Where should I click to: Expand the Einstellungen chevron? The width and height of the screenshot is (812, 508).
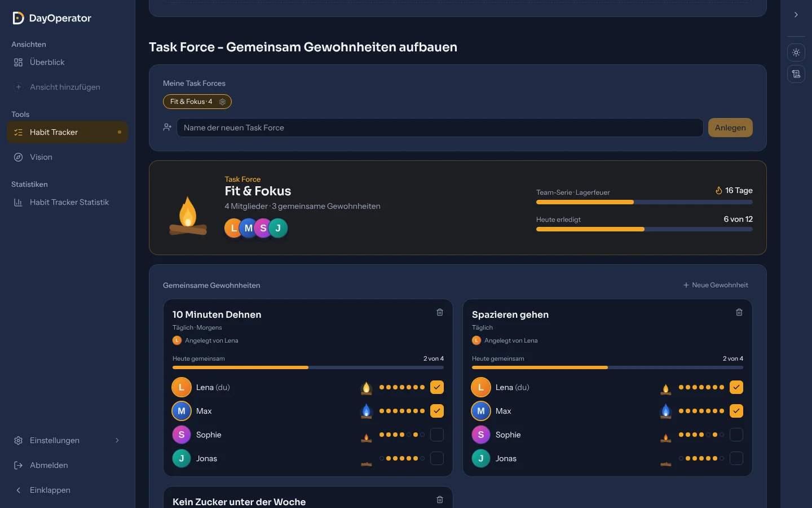pos(117,440)
